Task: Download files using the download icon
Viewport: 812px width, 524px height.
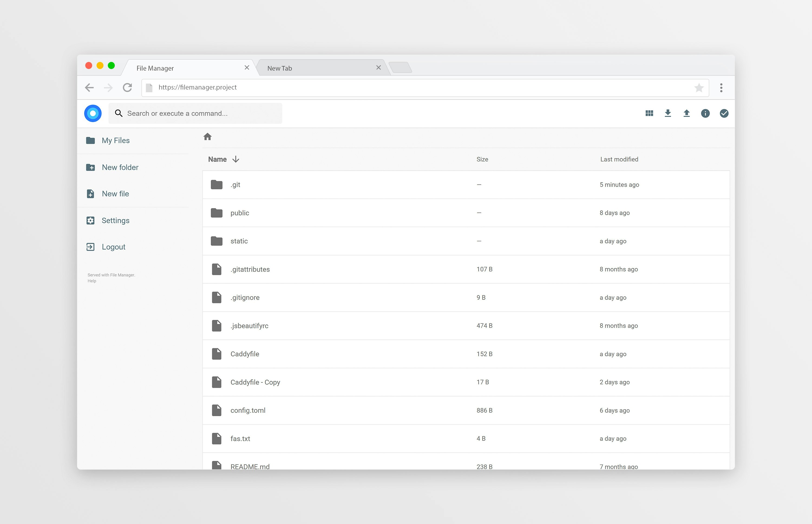Action: point(668,113)
